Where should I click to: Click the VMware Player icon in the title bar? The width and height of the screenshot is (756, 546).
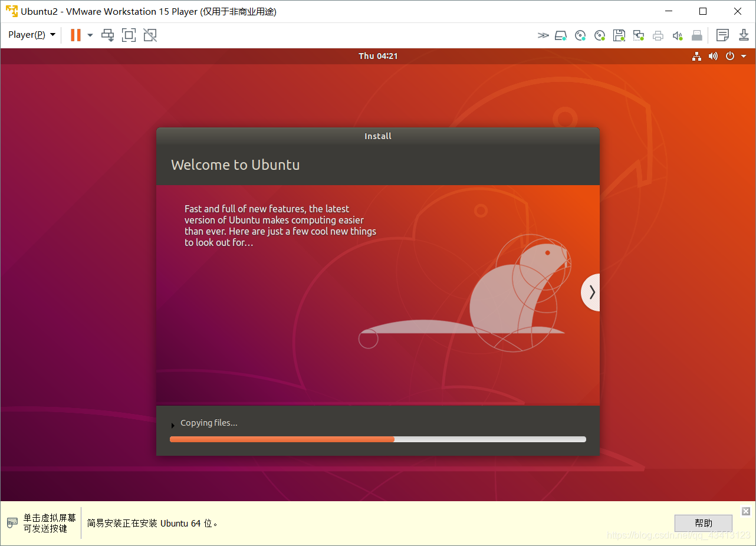point(11,11)
